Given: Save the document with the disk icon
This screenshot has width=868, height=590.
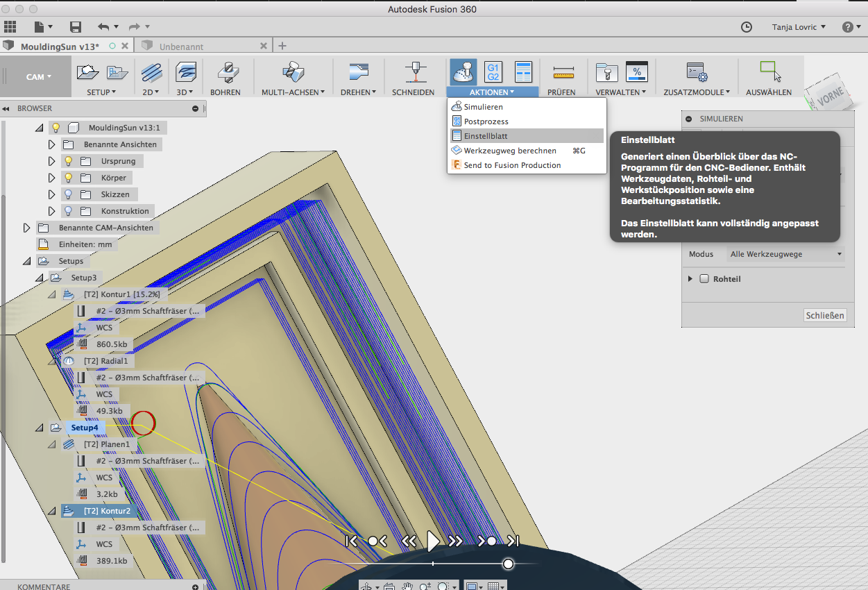Looking at the screenshot, I should pyautogui.click(x=76, y=27).
